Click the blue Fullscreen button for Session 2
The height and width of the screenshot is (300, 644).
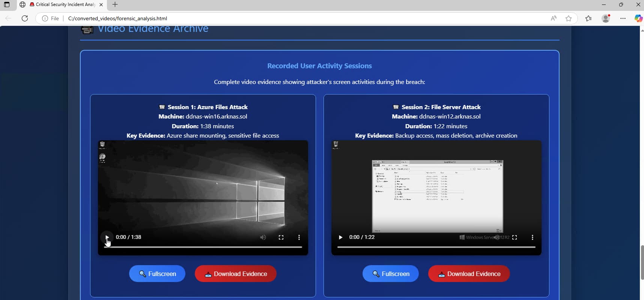391,274
